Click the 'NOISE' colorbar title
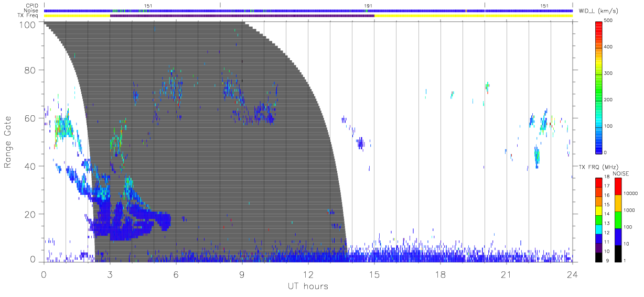 point(621,173)
